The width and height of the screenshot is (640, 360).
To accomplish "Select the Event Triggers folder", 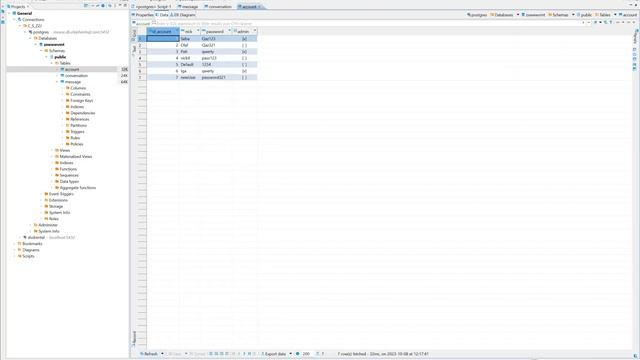I will 61,194.
